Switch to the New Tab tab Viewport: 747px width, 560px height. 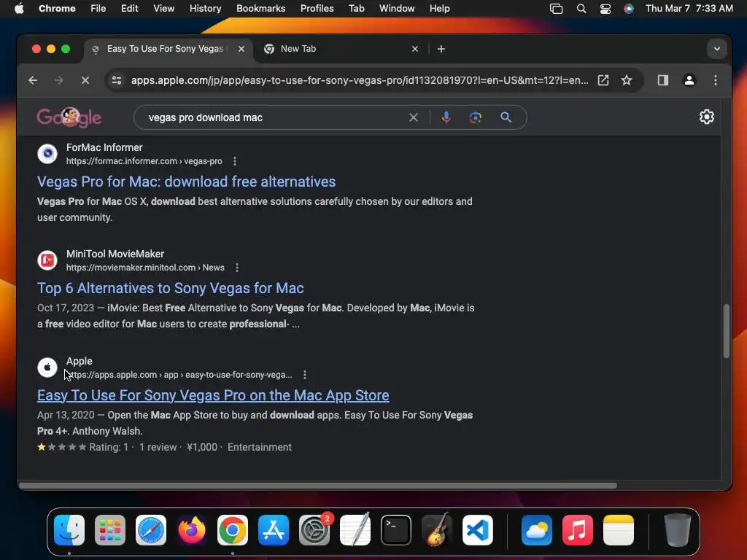click(x=341, y=49)
